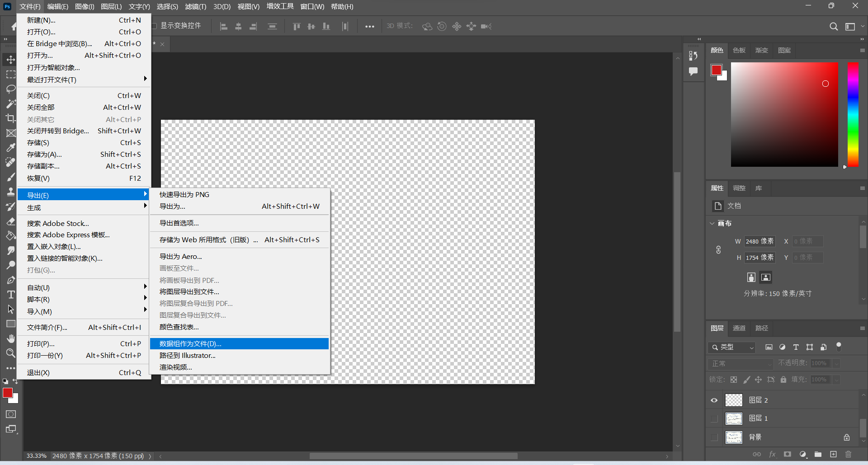Screen dimensions: 868x465
Task: Select the Move tool
Action: [10, 60]
